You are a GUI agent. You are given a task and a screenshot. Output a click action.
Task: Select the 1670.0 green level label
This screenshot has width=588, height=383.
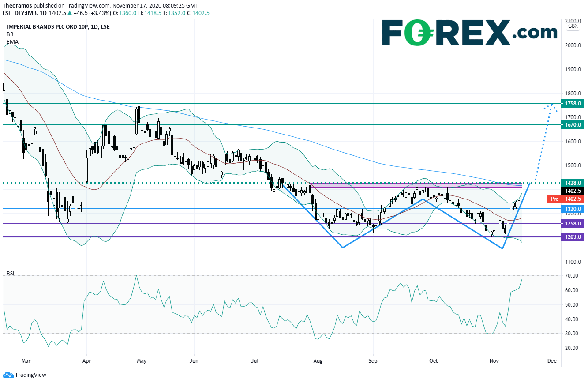pyautogui.click(x=575, y=125)
